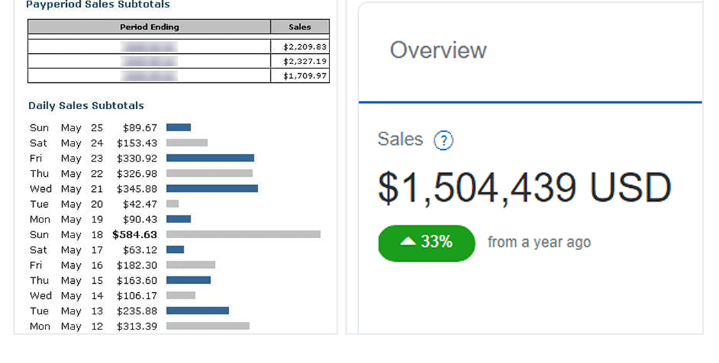Click the blue sales bar for May 15

point(188,280)
